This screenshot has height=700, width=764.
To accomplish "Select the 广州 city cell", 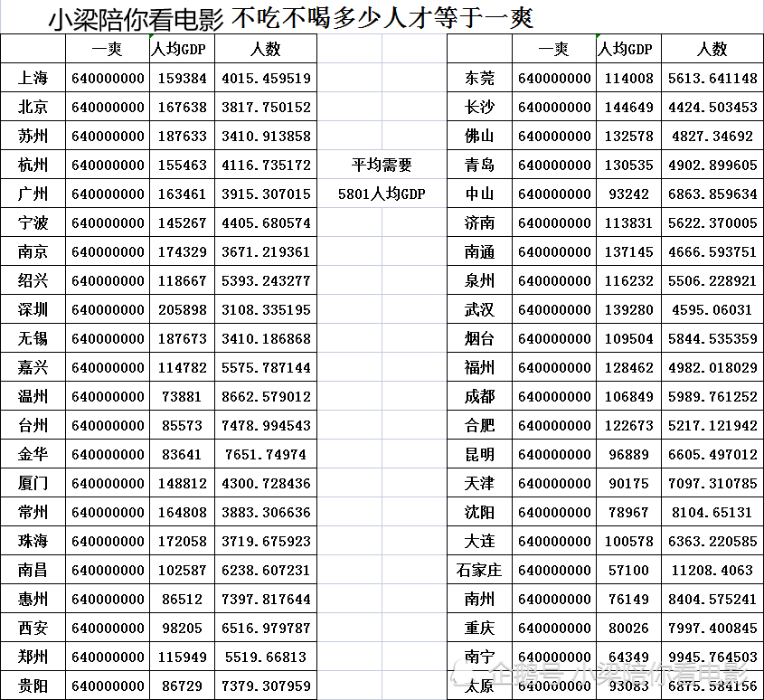I will [x=33, y=193].
